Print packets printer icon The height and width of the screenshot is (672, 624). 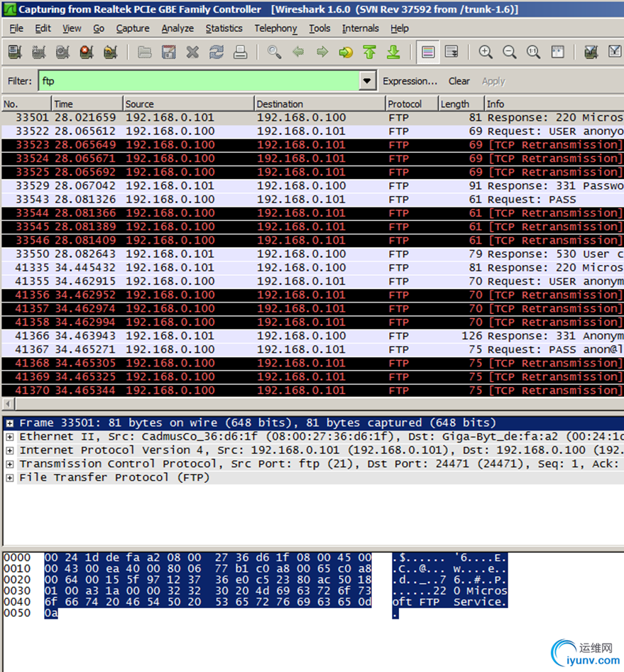coord(240,52)
